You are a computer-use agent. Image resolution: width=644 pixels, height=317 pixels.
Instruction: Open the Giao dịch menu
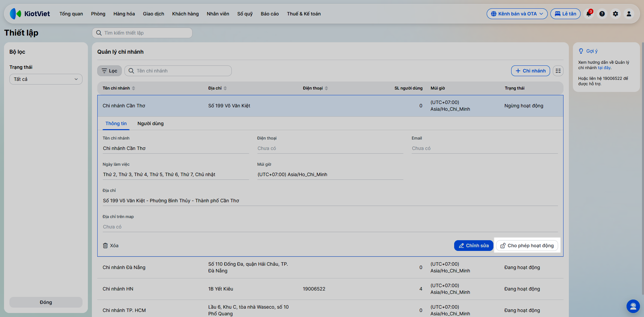point(154,14)
